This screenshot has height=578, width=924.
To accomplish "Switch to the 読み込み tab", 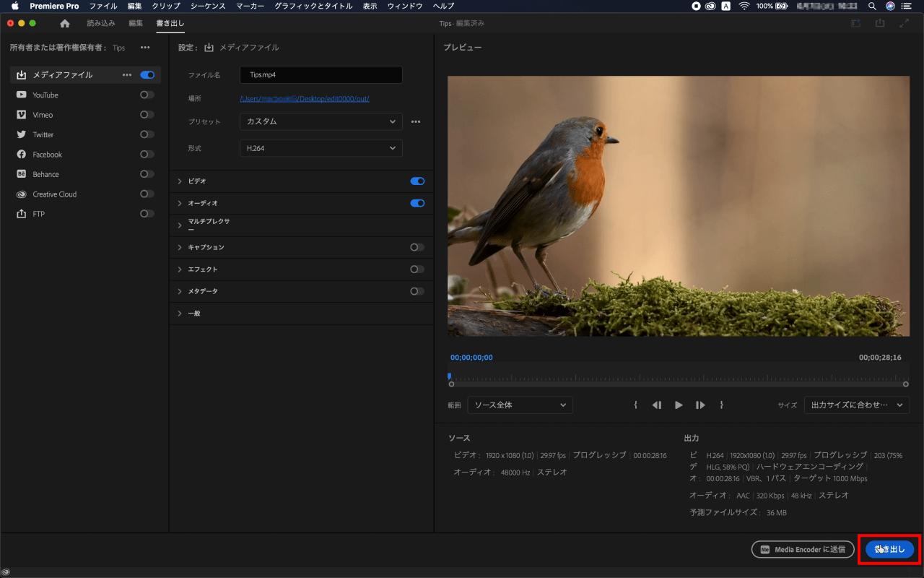I will 101,23.
